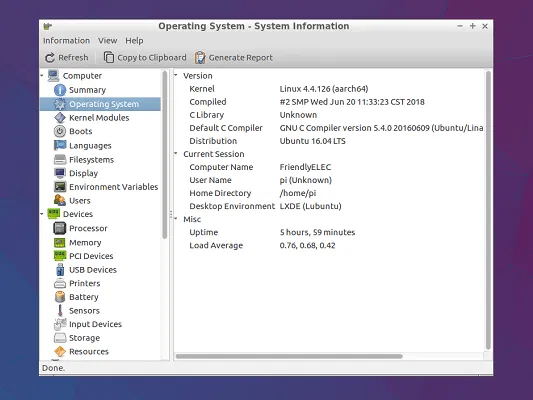Collapse the Computer tree node
The image size is (533, 400).
tap(42, 75)
